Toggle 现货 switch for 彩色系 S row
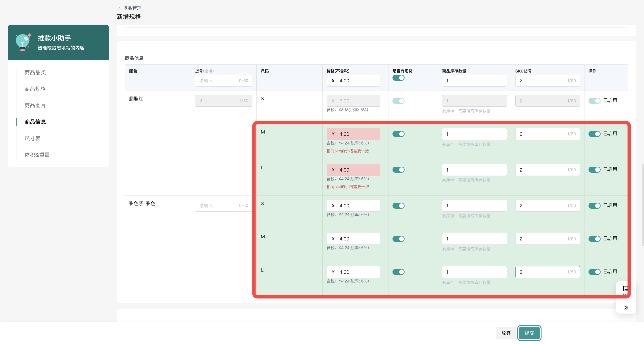 coord(399,206)
